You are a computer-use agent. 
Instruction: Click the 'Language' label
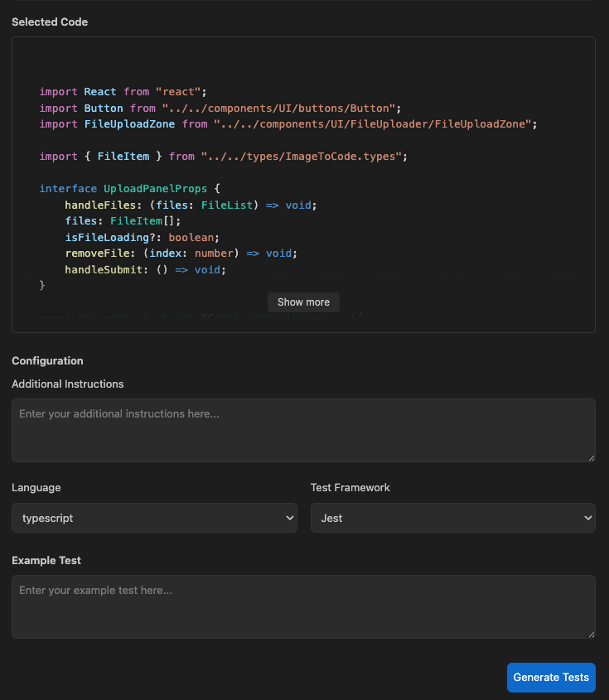36,487
